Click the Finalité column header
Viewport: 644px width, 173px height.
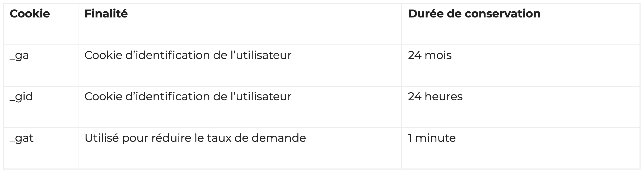[x=106, y=14]
